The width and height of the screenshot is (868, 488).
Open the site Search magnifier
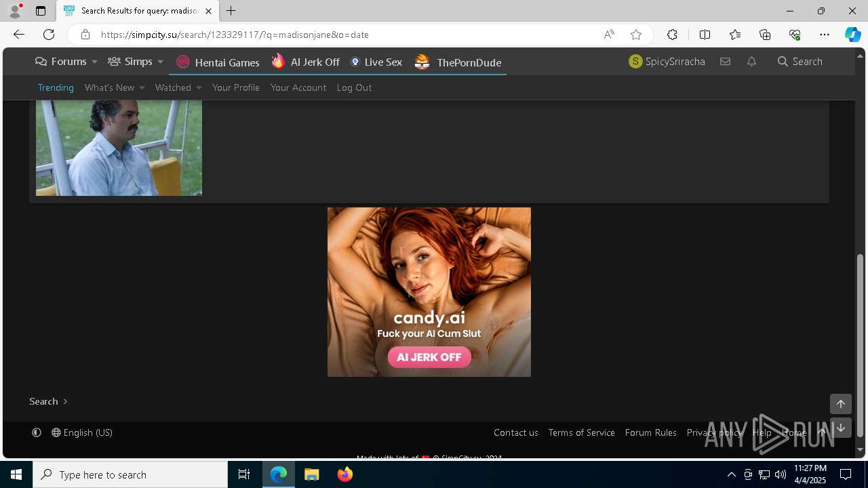tap(800, 62)
